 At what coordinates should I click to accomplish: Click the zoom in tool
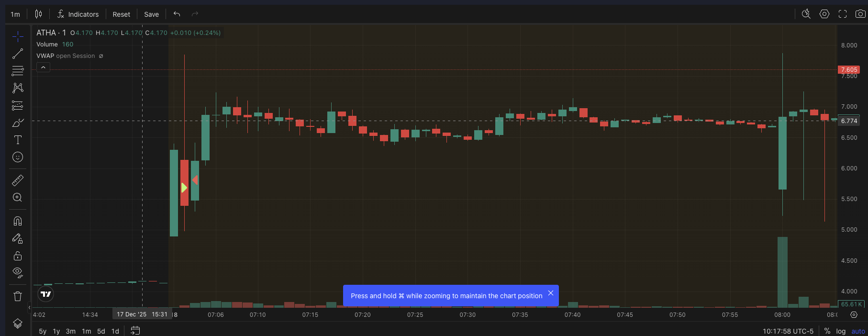click(18, 198)
